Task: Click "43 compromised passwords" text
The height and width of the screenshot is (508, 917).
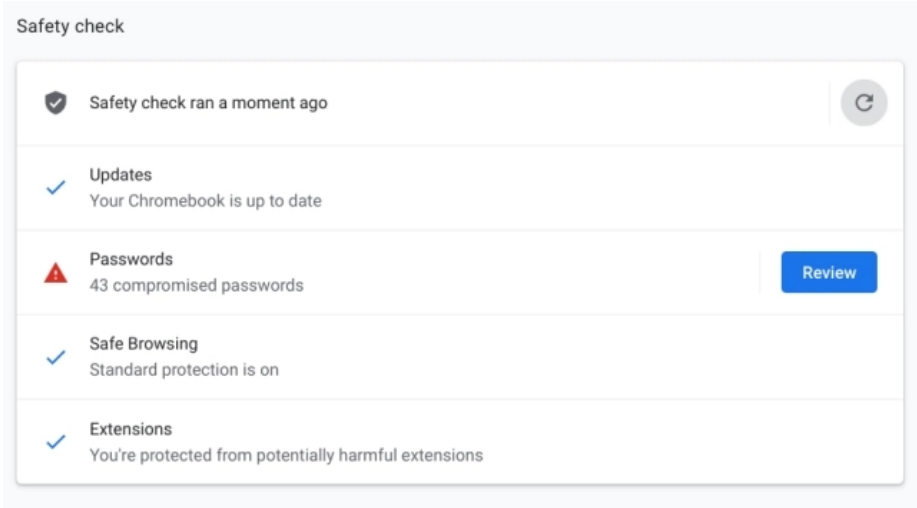Action: [x=196, y=285]
